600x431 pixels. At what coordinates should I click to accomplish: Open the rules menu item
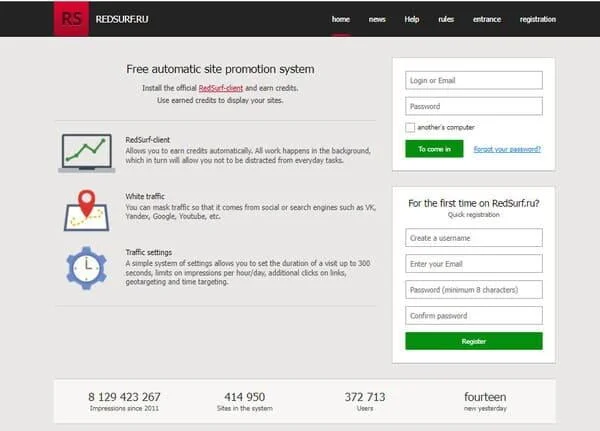(x=446, y=19)
